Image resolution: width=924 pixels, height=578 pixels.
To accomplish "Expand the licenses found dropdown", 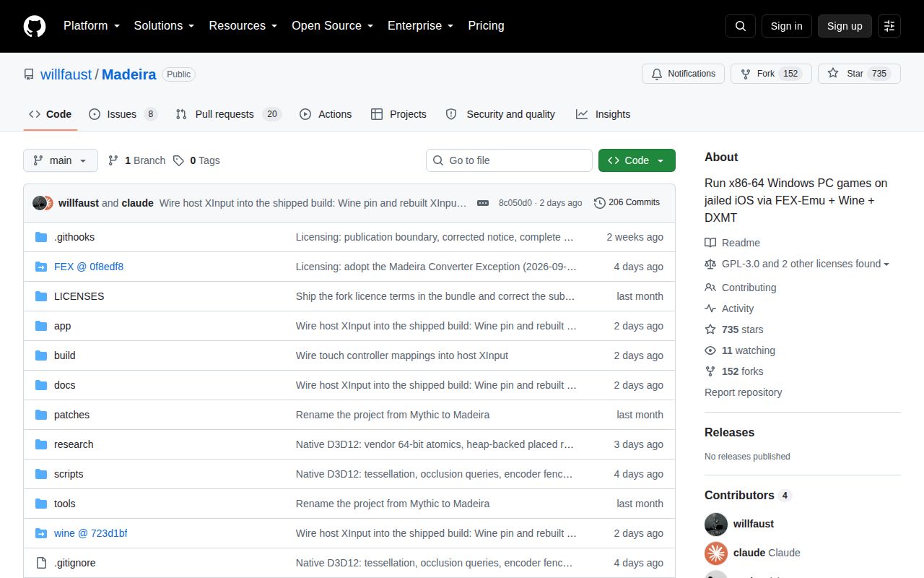I will coord(806,264).
